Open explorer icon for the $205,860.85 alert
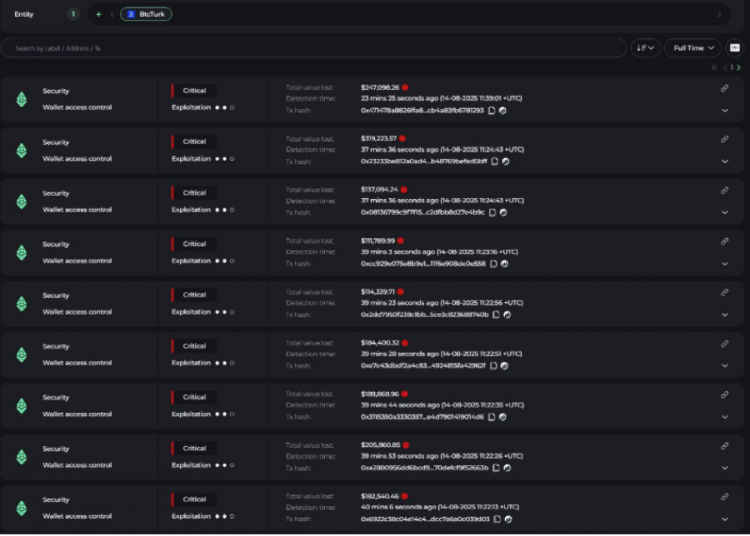The image size is (750, 536). click(509, 467)
